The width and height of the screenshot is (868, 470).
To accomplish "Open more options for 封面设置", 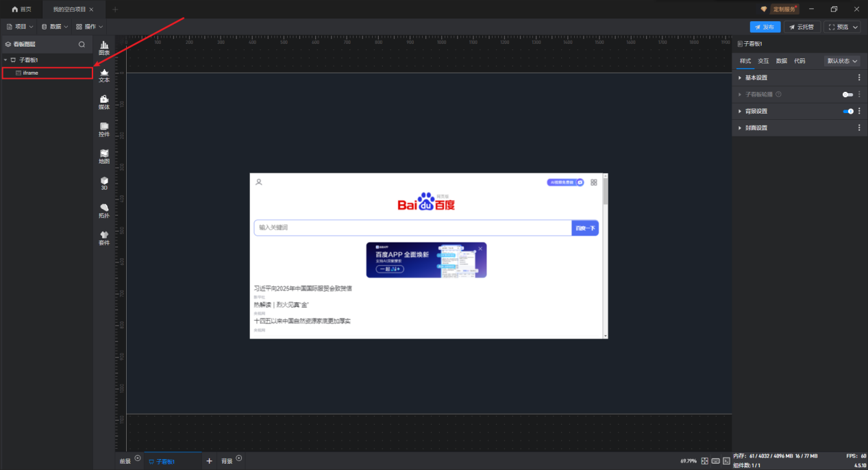I will point(859,128).
